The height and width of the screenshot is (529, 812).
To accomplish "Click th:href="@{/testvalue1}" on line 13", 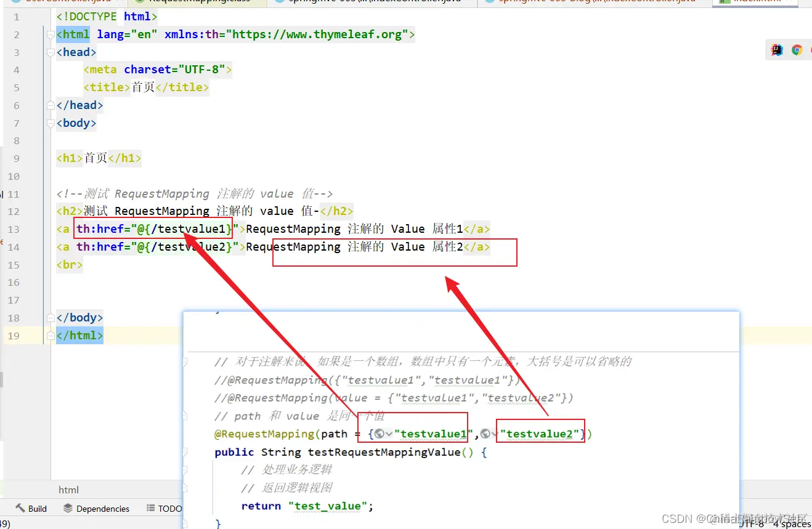I will tap(157, 229).
